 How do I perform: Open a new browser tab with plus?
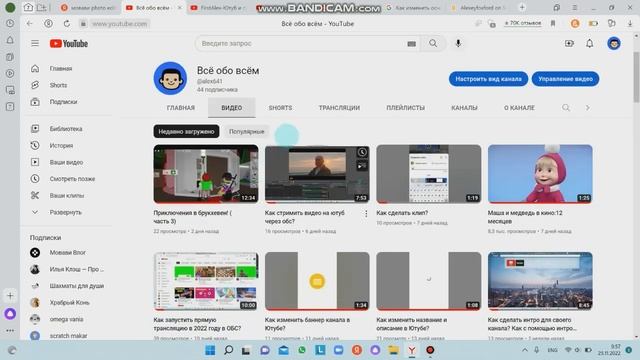click(x=522, y=7)
